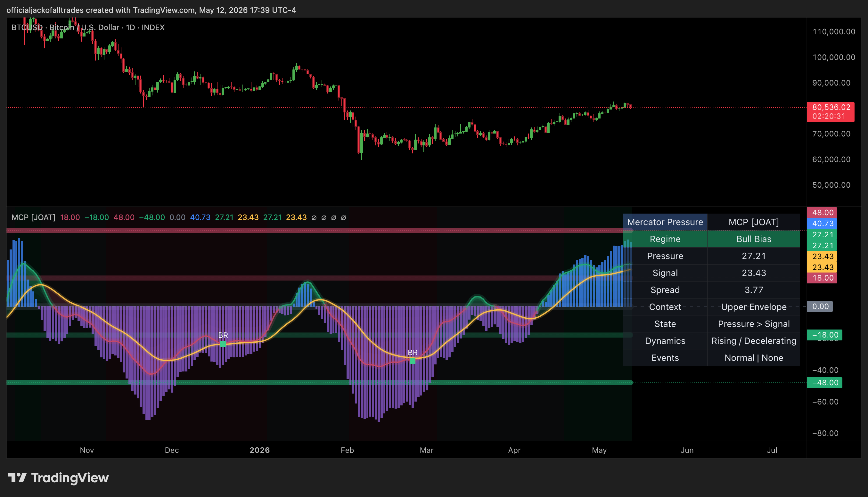Click the Rising / Decelerating dynamics value
The width and height of the screenshot is (868, 497).
(754, 341)
